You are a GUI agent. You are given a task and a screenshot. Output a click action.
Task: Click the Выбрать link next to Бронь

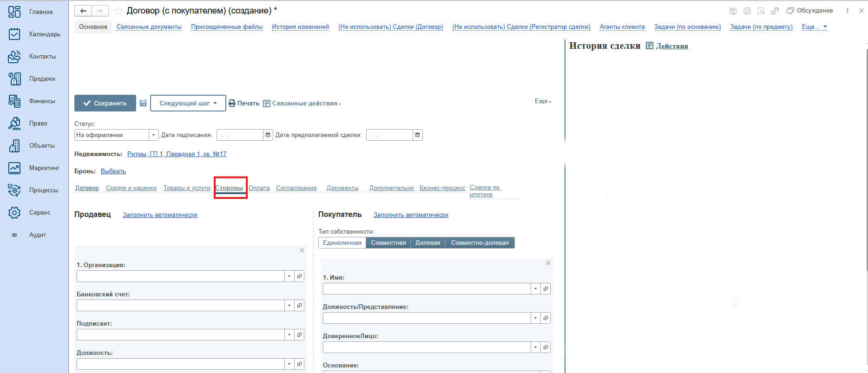click(x=113, y=171)
